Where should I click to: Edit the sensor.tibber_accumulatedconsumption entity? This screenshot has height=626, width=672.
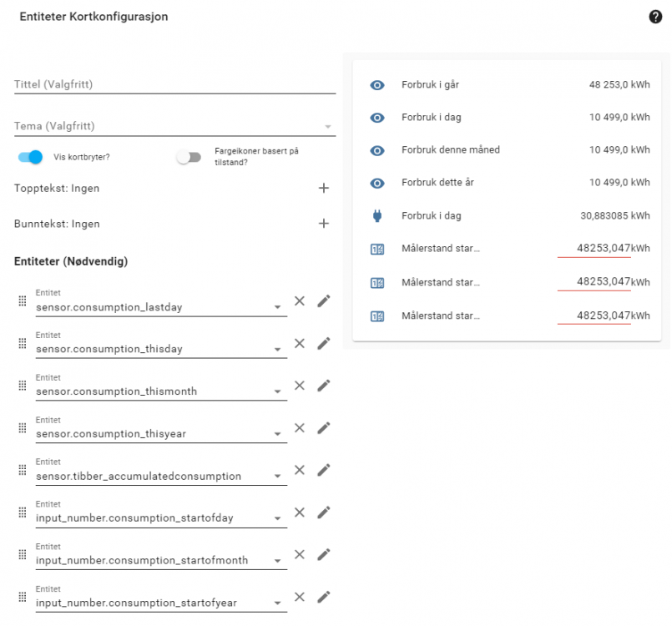pyautogui.click(x=324, y=470)
